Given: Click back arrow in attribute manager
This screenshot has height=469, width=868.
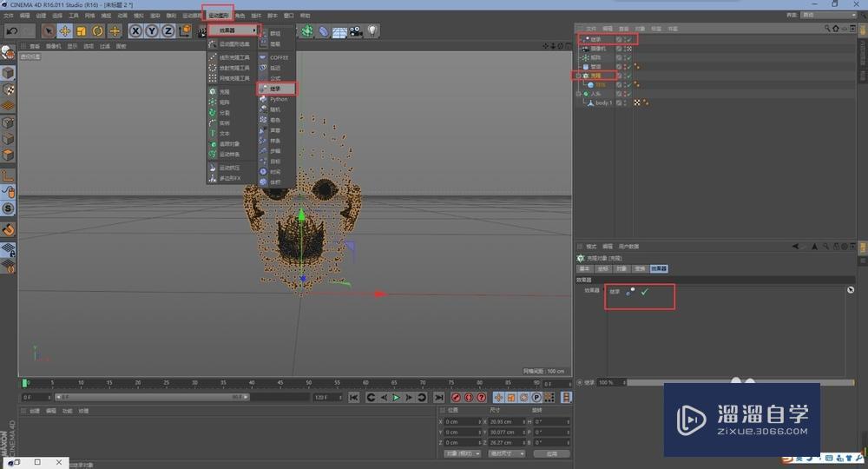Looking at the screenshot, I should pos(795,247).
